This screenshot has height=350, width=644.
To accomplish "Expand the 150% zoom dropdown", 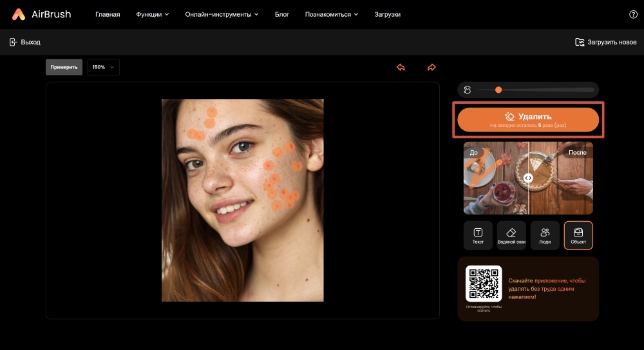I will coord(103,67).
